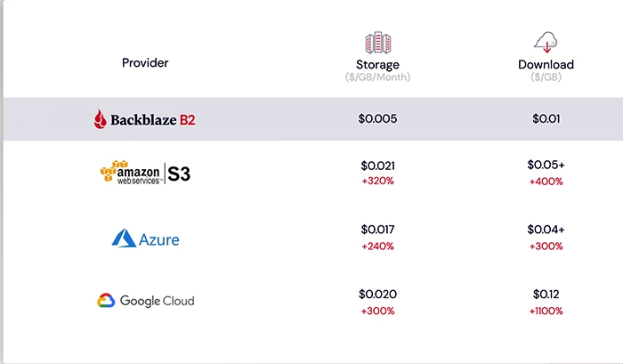Click the cloud download icon
623x364 pixels.
click(546, 42)
